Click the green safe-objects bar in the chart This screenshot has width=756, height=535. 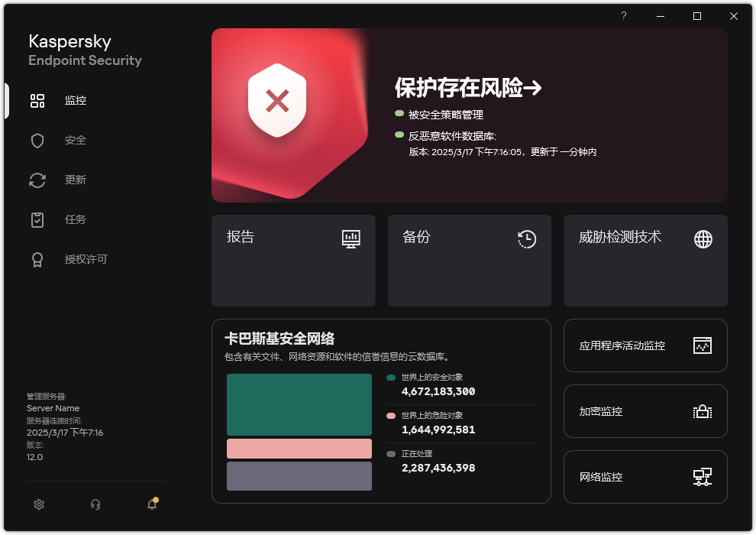coord(299,404)
